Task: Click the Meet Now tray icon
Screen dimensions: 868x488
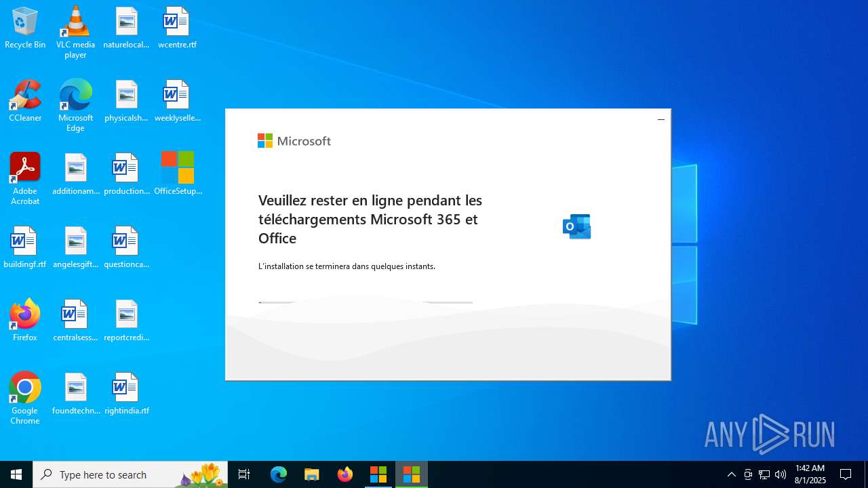Action: coord(748,474)
